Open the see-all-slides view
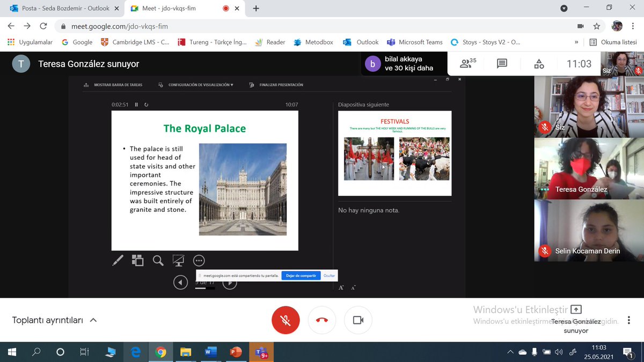This screenshot has height=362, width=644. tap(137, 260)
